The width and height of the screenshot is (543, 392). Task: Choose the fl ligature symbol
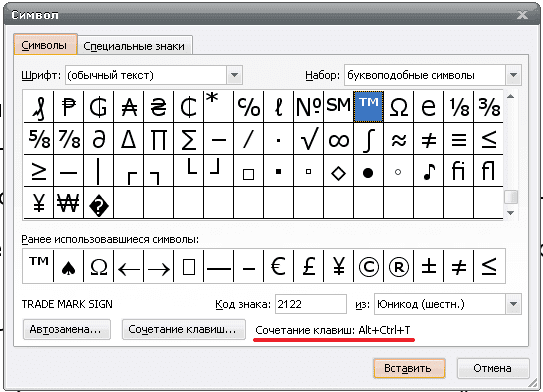[x=488, y=170]
